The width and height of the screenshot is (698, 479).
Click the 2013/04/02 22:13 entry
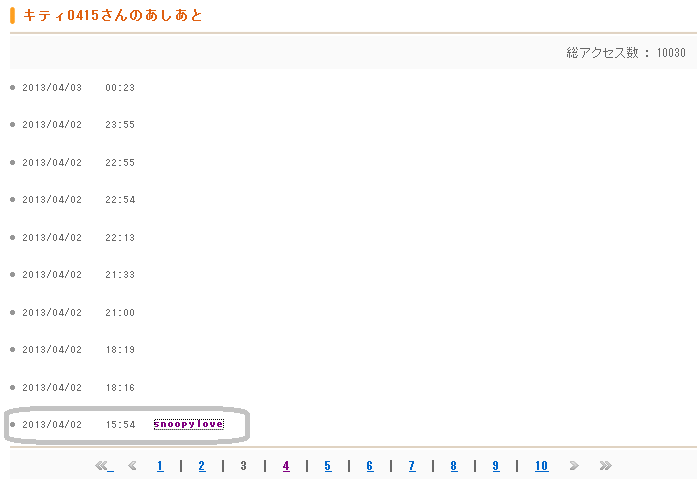point(78,238)
